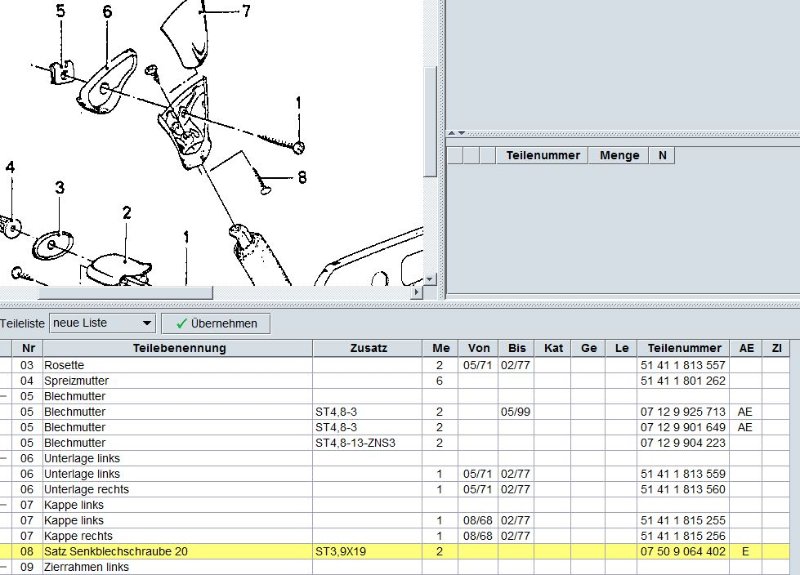
Task: Click callout number 2 in the diagram
Action: (x=127, y=212)
